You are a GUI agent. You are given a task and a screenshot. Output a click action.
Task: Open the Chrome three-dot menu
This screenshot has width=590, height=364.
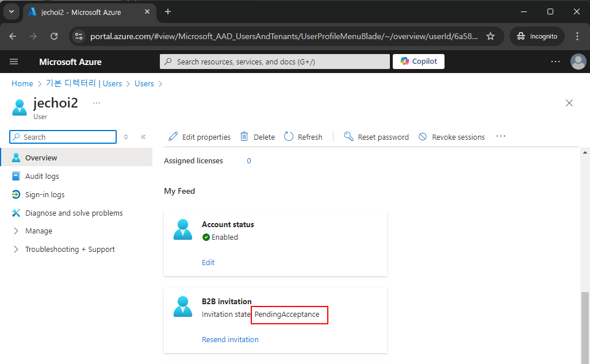pos(577,36)
